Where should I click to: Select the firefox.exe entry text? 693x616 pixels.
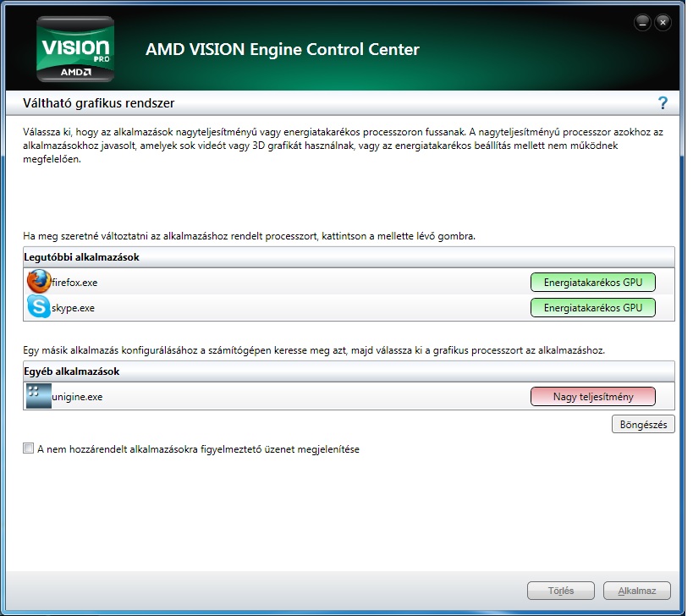point(74,283)
